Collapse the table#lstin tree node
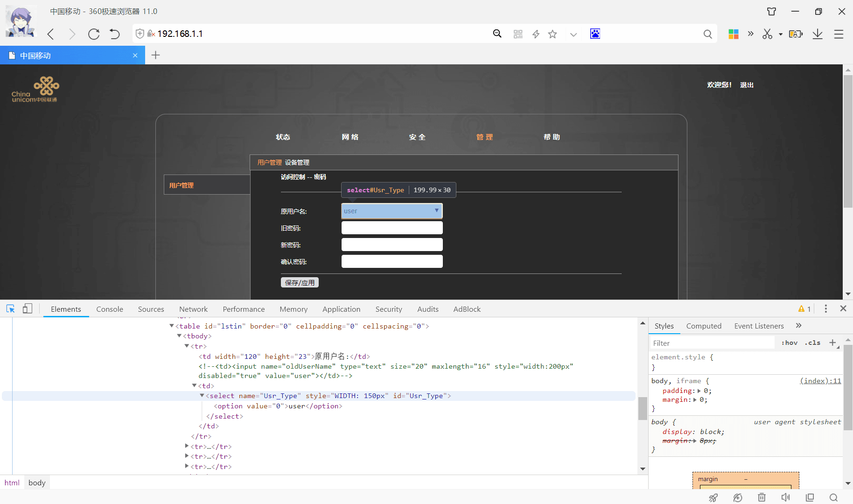Viewport: 853px width, 504px height. [172, 326]
